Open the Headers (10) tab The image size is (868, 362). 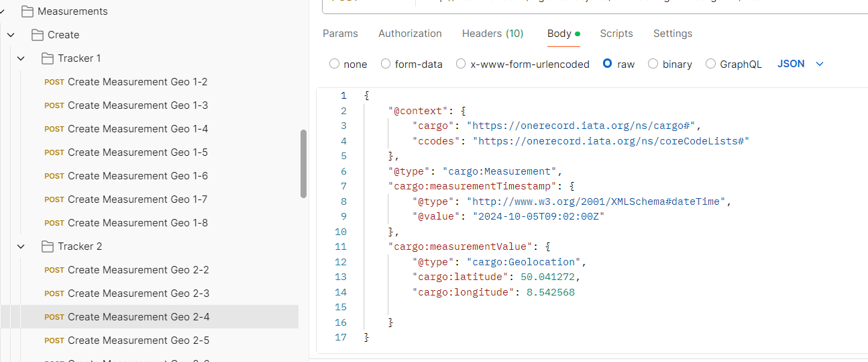(492, 34)
